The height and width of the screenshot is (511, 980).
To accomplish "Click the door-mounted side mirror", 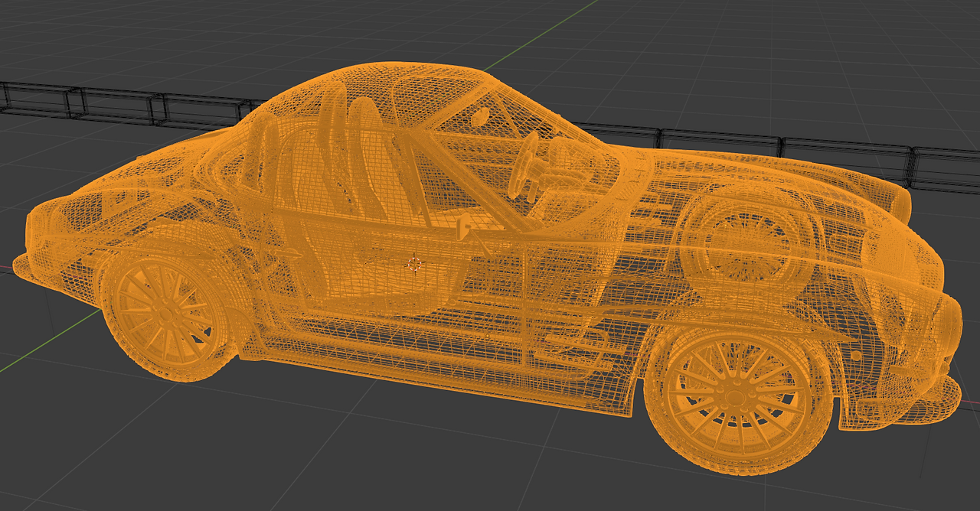I will tap(463, 225).
